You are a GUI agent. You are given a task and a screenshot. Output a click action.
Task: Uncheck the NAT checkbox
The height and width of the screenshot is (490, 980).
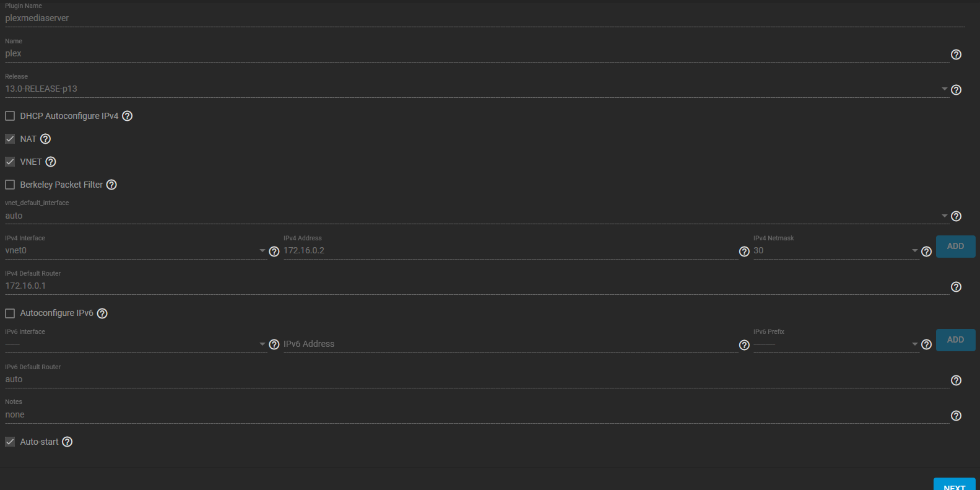click(10, 139)
